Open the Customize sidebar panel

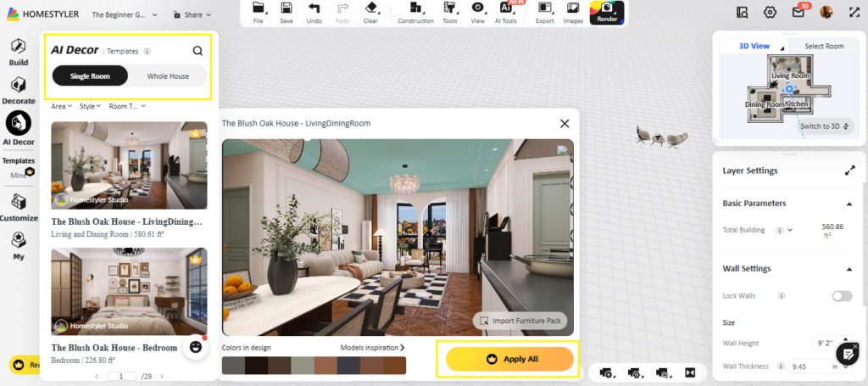(x=19, y=207)
